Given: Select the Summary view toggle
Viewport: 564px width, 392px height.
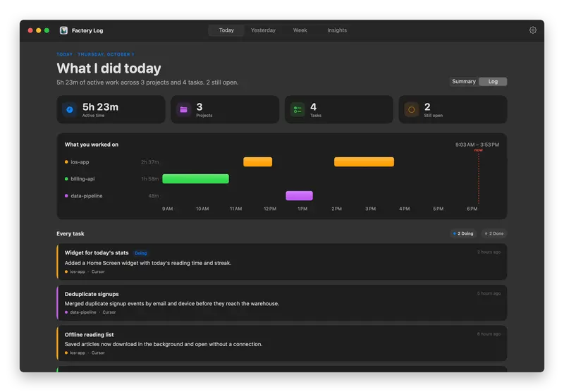Looking at the screenshot, I should [x=464, y=82].
